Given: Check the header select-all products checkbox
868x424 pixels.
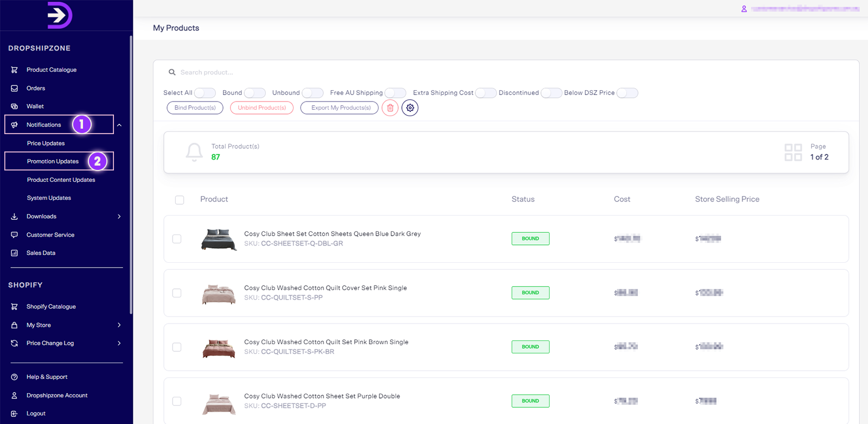Looking at the screenshot, I should tap(180, 200).
